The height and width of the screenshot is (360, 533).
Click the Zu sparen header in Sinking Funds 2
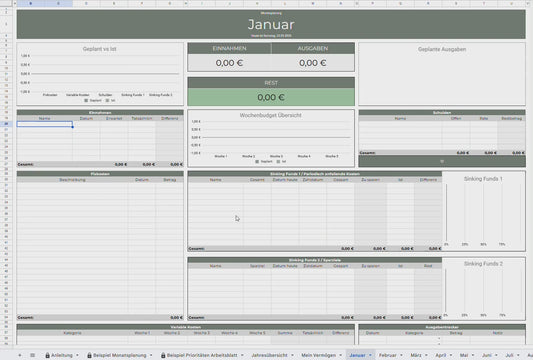[371, 266]
